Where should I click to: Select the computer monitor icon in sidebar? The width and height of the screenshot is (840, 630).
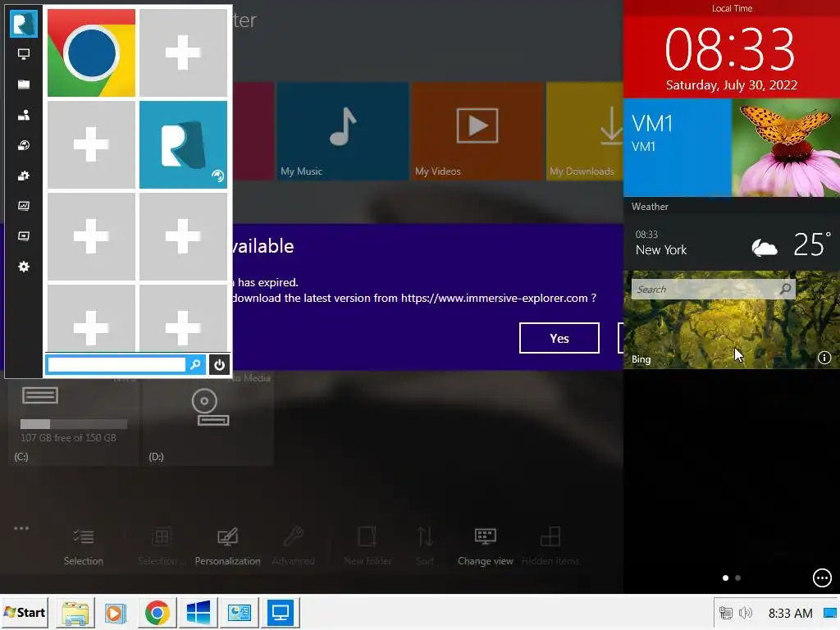point(24,54)
